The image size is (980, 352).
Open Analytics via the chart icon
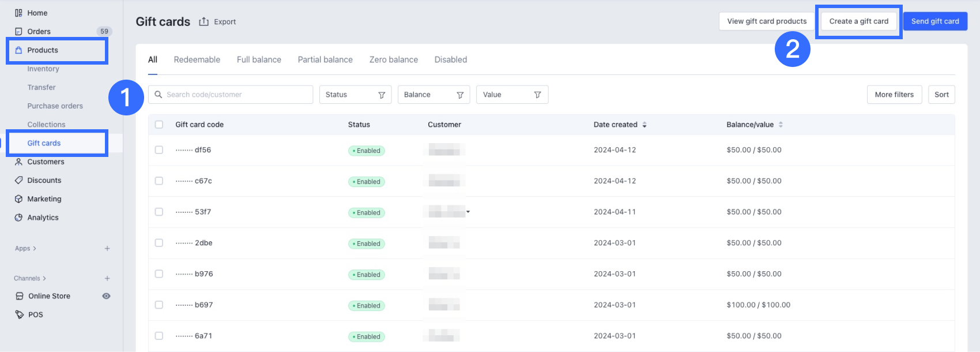tap(18, 218)
